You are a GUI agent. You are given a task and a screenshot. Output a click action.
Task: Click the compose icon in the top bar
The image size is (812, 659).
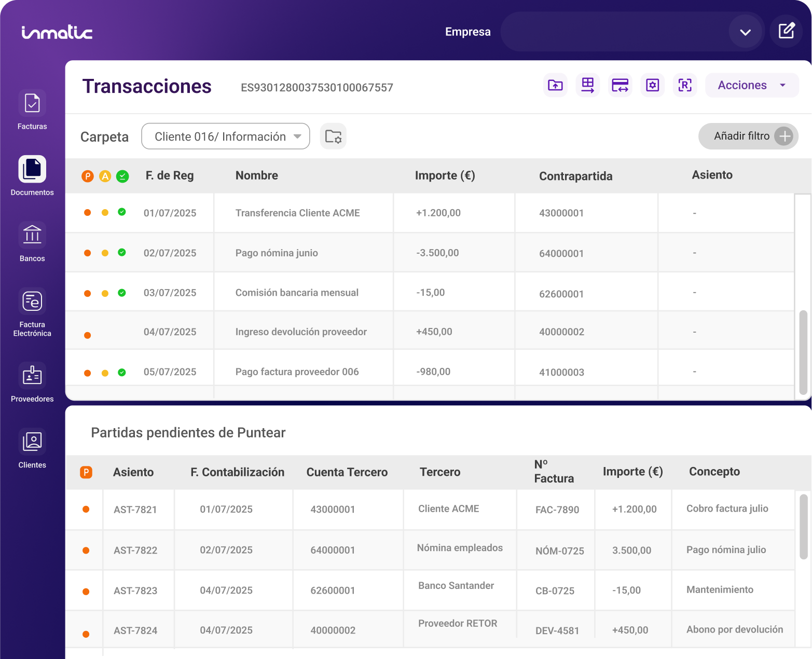pyautogui.click(x=786, y=31)
